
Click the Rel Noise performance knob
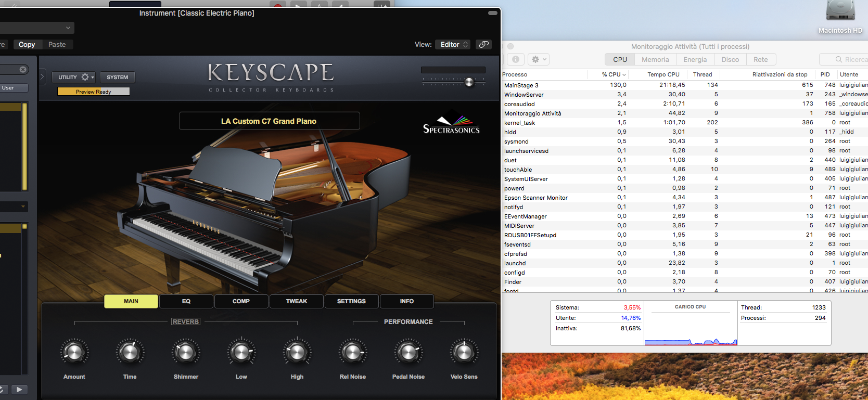pyautogui.click(x=352, y=352)
